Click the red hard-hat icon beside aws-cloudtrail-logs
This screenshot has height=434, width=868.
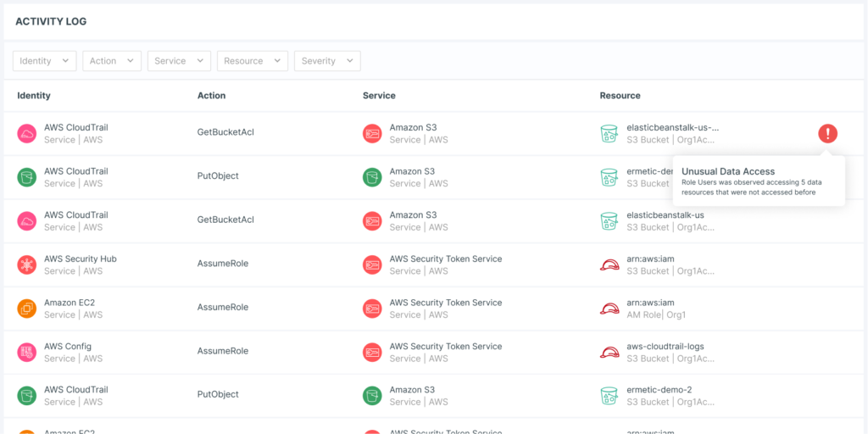coord(609,352)
